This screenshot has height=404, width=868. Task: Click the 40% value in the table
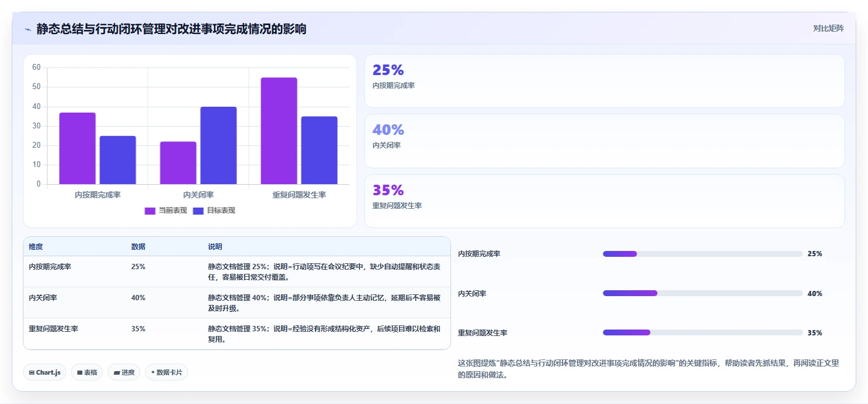pyautogui.click(x=138, y=297)
